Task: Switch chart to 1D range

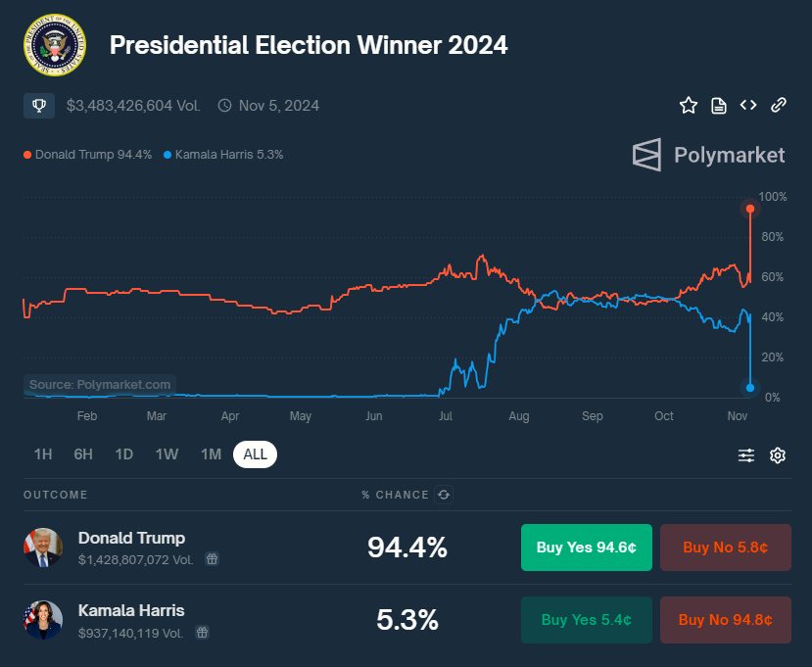Action: (x=124, y=454)
